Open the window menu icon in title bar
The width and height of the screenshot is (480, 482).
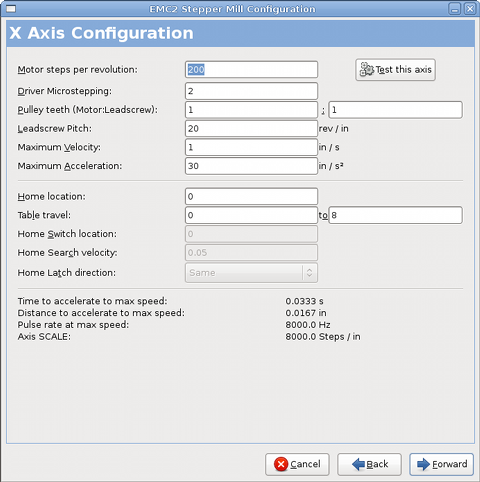11,9
